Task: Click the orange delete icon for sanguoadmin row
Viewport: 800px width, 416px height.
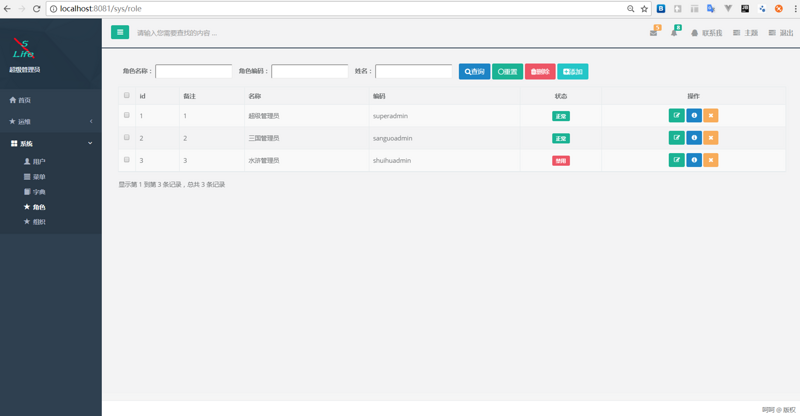Action: point(711,138)
